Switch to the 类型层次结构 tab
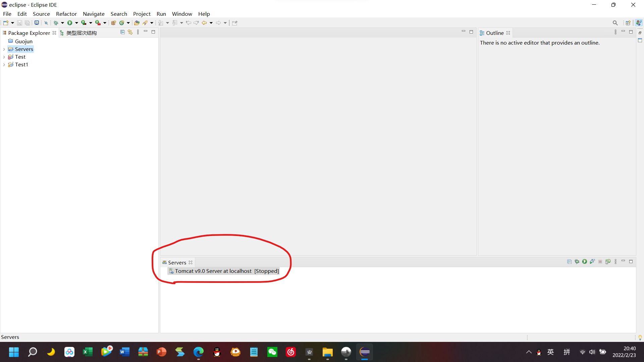Image resolution: width=644 pixels, height=362 pixels. 81,33
